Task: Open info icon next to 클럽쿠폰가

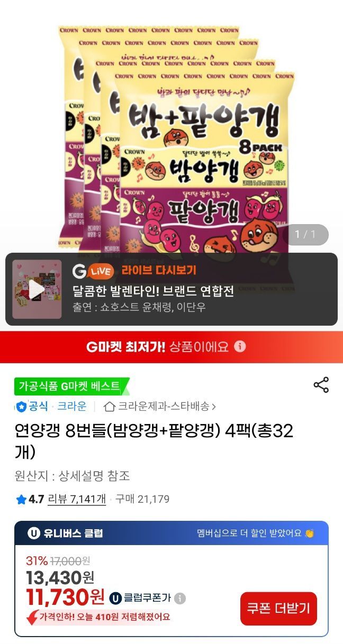Action: (x=180, y=599)
